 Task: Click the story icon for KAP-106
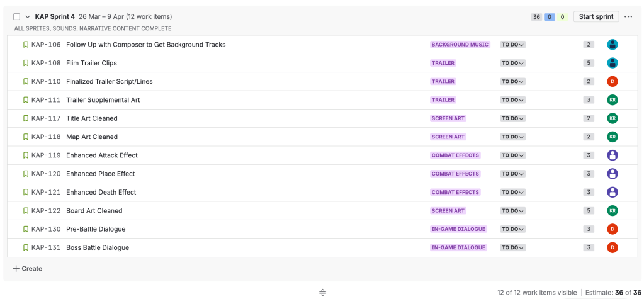pyautogui.click(x=26, y=45)
